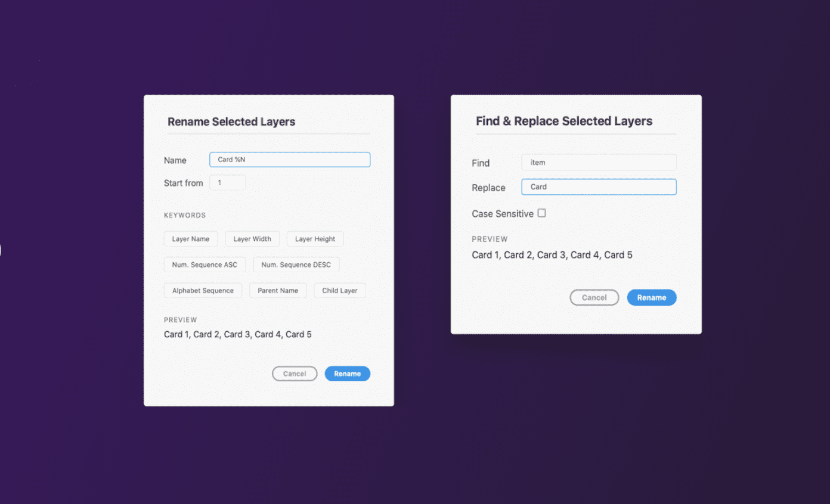Screen dimensions: 830x504
Task: Click the Rename Selected Layers title
Action: (231, 122)
